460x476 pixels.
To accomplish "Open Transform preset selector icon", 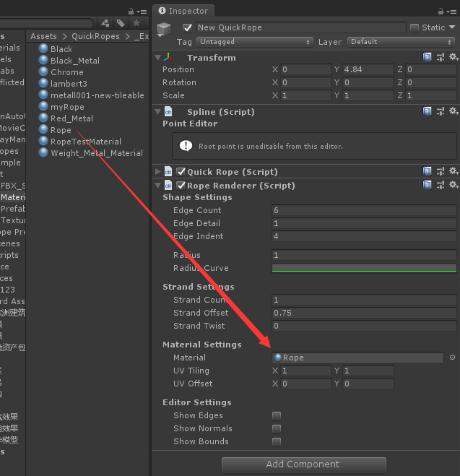I will pyautogui.click(x=441, y=57).
